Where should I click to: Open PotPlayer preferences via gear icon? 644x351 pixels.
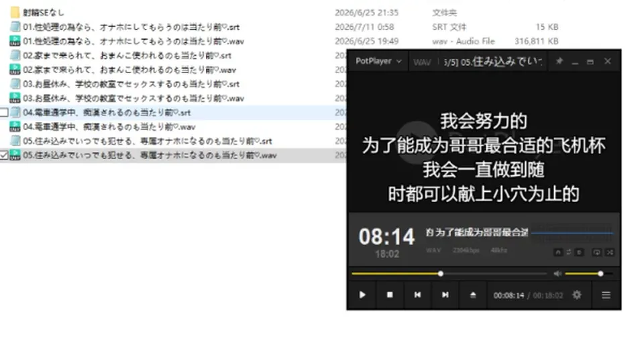[577, 295]
